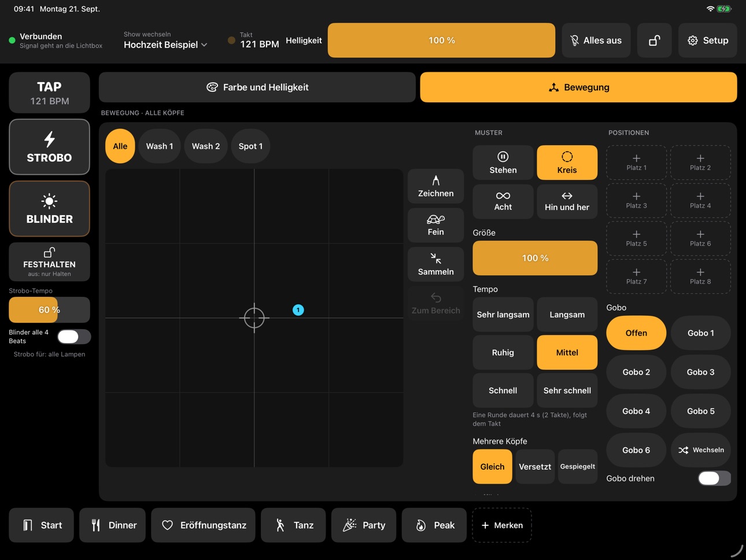The image size is (746, 560).
Task: Save position to Platz 5
Action: click(636, 238)
